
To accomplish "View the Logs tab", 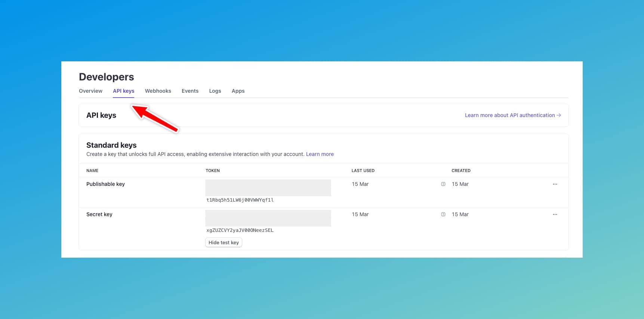I will point(215,91).
